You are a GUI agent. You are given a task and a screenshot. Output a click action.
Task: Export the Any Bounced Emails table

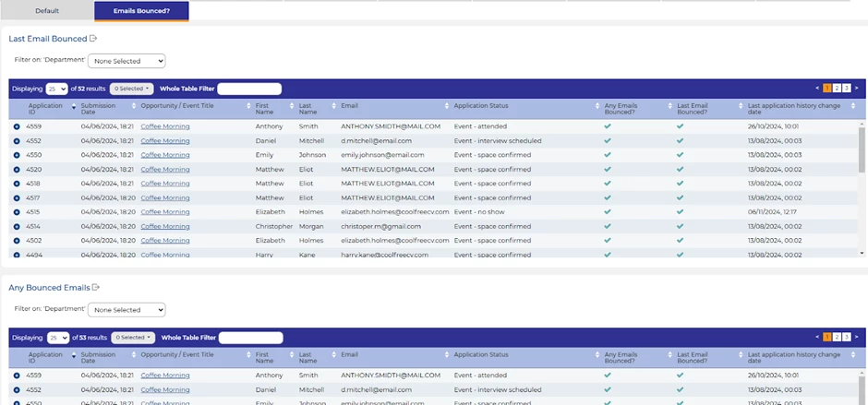pyautogui.click(x=96, y=287)
